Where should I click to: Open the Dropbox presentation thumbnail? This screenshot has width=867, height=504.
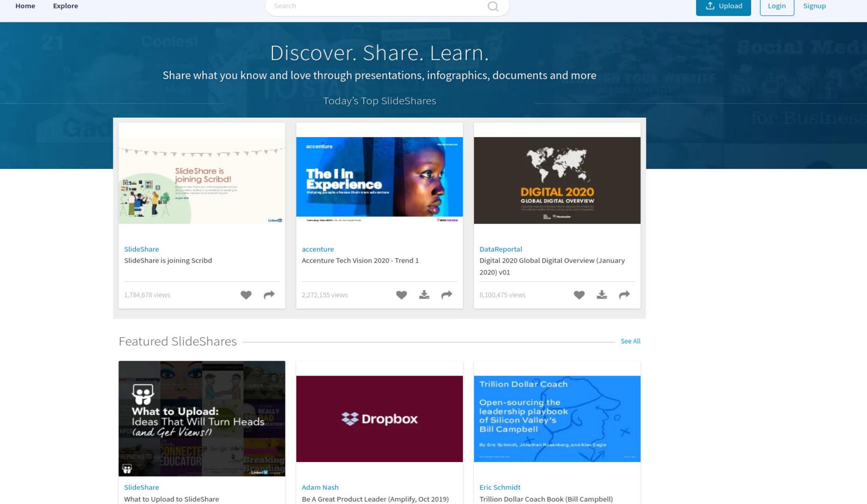point(379,419)
